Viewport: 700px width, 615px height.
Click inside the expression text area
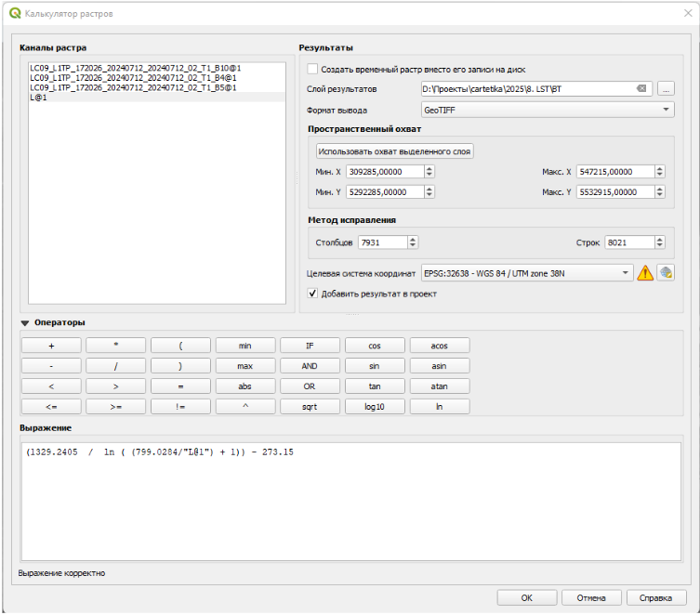350,502
